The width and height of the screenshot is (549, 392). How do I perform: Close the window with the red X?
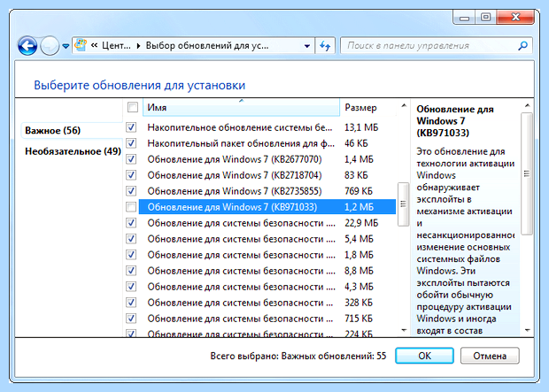click(515, 17)
